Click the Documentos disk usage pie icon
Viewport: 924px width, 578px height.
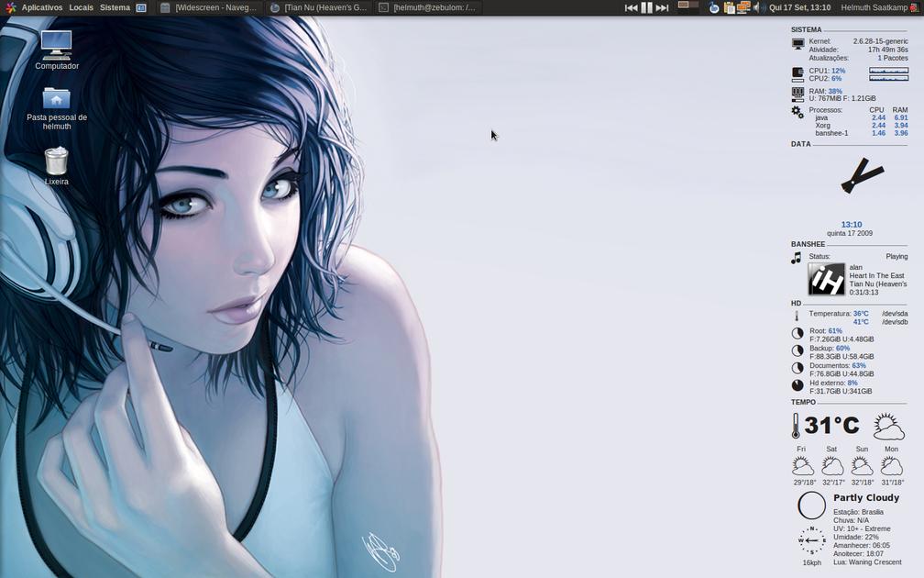[797, 368]
